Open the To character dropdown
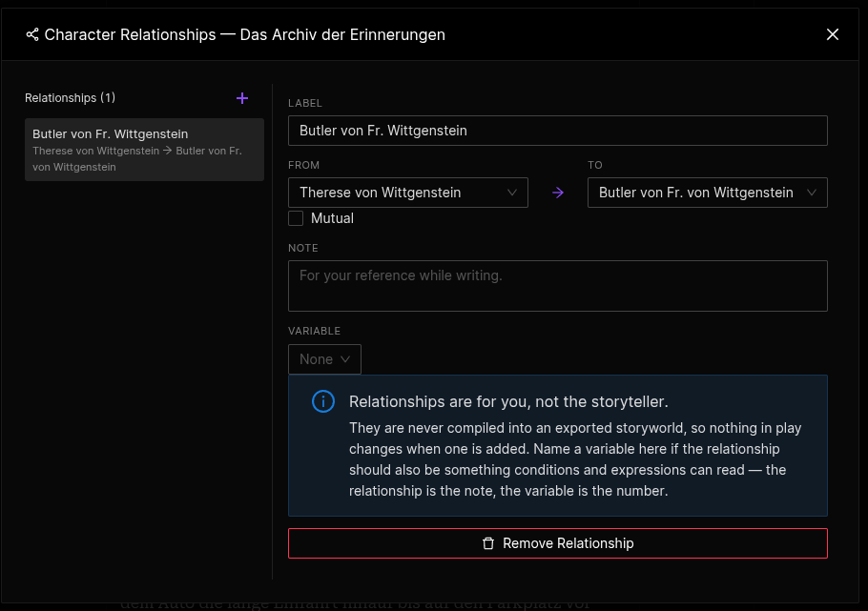The height and width of the screenshot is (611, 868). point(708,193)
